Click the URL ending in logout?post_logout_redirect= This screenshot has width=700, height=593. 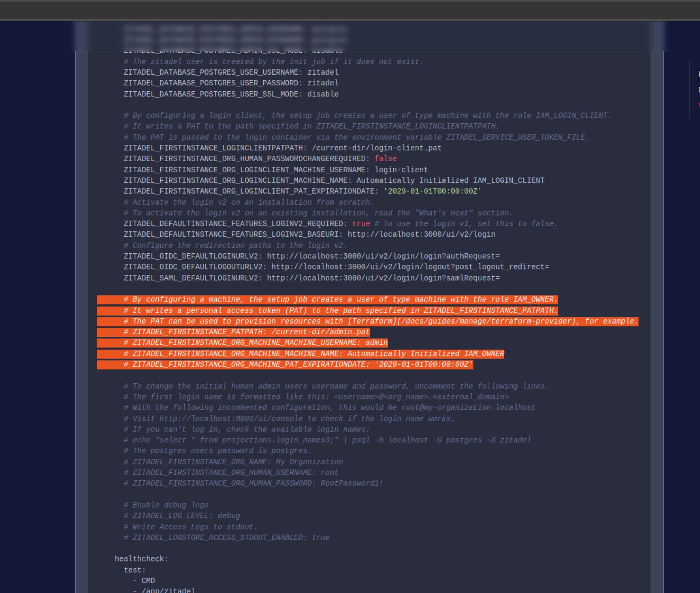coord(410,267)
